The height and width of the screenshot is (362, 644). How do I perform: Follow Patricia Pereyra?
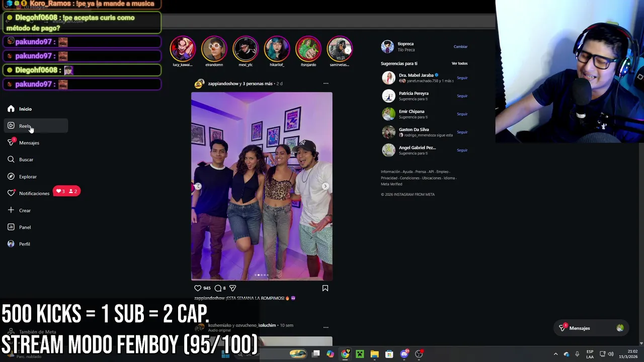(462, 96)
